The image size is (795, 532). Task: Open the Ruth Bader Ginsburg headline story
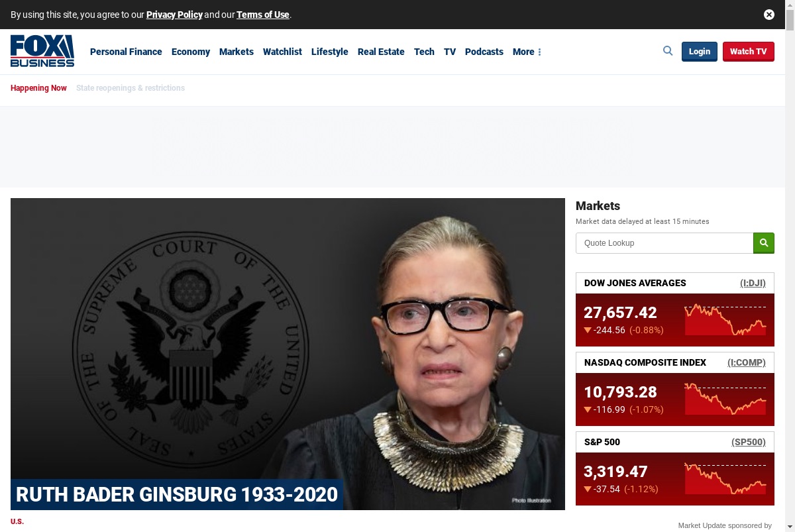tap(176, 494)
